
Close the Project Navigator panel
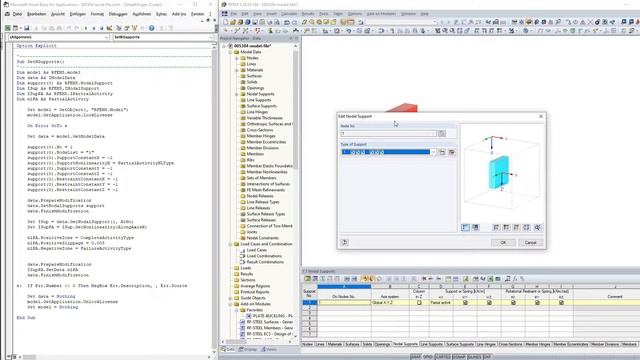click(x=297, y=38)
